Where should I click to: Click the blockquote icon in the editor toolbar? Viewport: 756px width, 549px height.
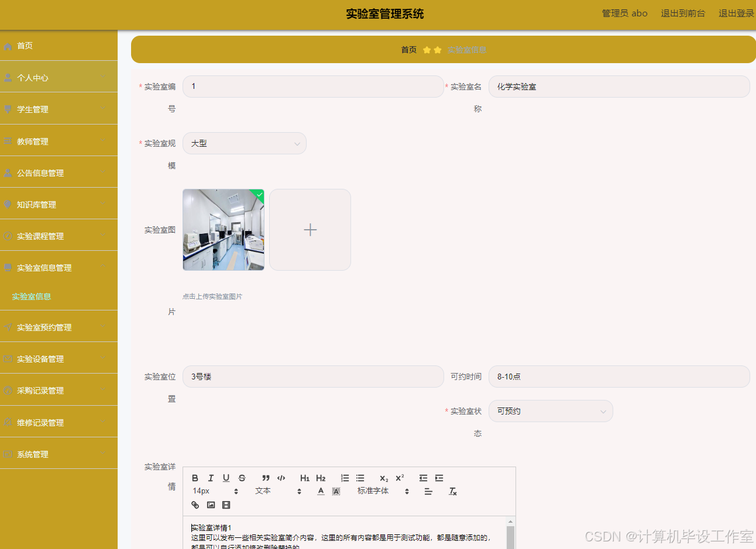tap(266, 478)
